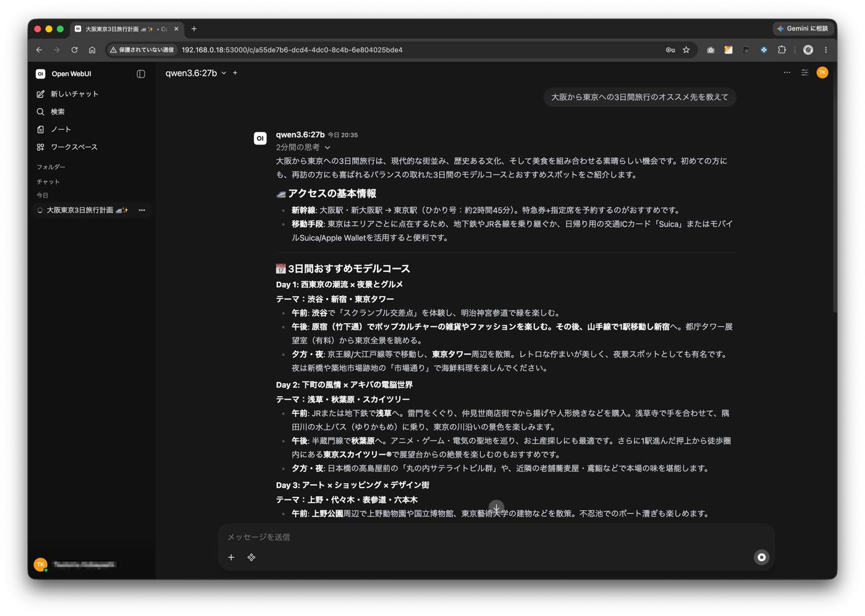Viewport: 865px width, 616px height.
Task: Open the chat options ellipsis menu
Action: pyautogui.click(x=787, y=73)
